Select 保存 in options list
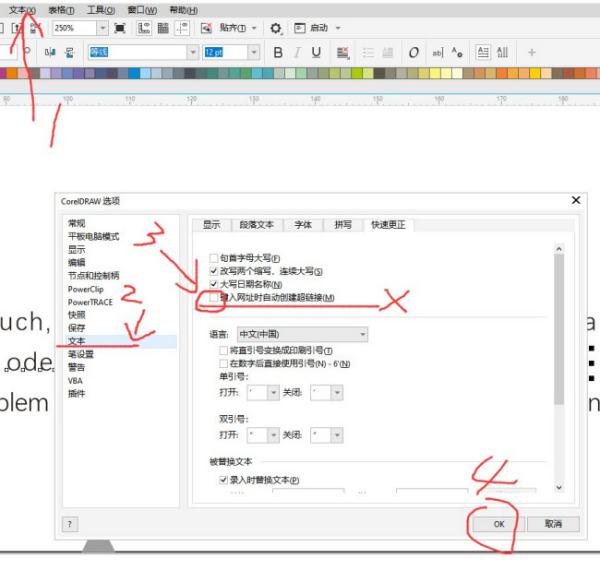Image resolution: width=600 pixels, height=582 pixels. (77, 328)
